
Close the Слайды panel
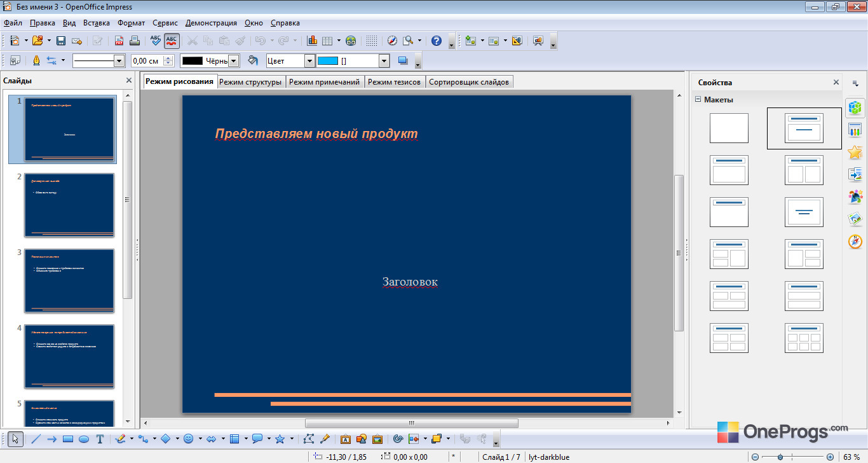129,81
